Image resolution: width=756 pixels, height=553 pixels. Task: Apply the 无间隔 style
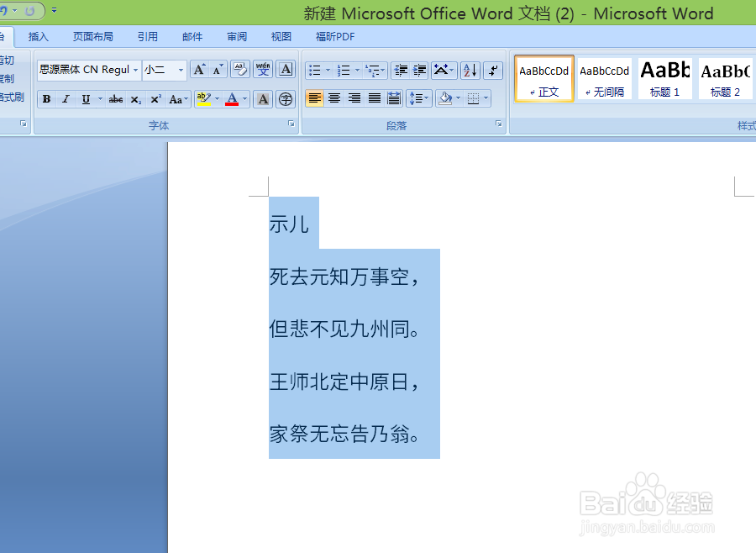[605, 79]
